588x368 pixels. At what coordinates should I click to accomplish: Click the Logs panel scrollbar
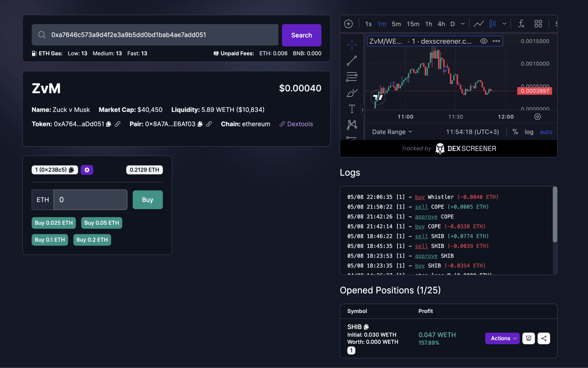[555, 215]
